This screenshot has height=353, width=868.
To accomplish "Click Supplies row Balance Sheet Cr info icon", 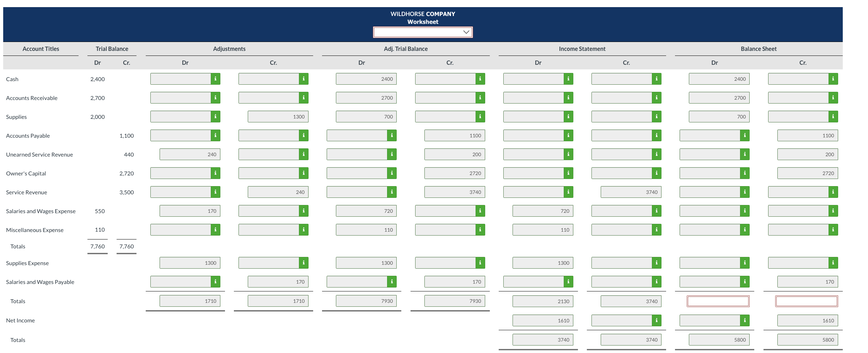I will (x=833, y=116).
